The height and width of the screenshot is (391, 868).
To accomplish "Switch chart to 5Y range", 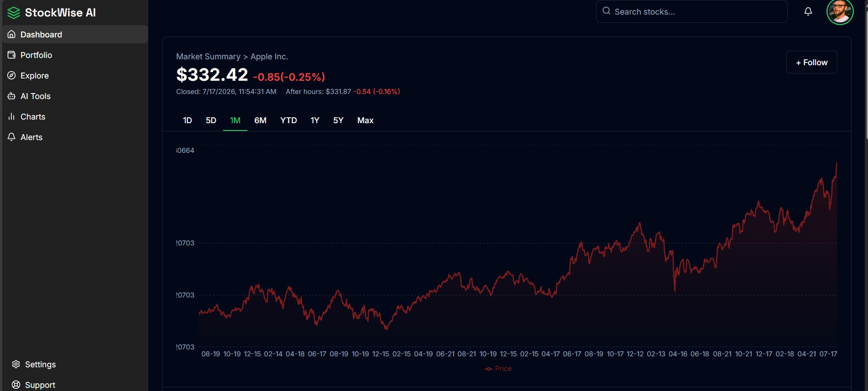I will [x=338, y=120].
